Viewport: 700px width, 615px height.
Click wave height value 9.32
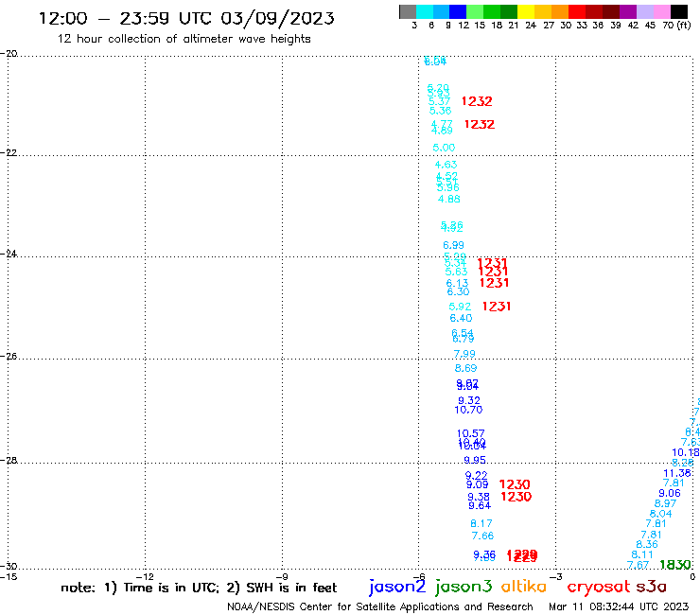(469, 400)
